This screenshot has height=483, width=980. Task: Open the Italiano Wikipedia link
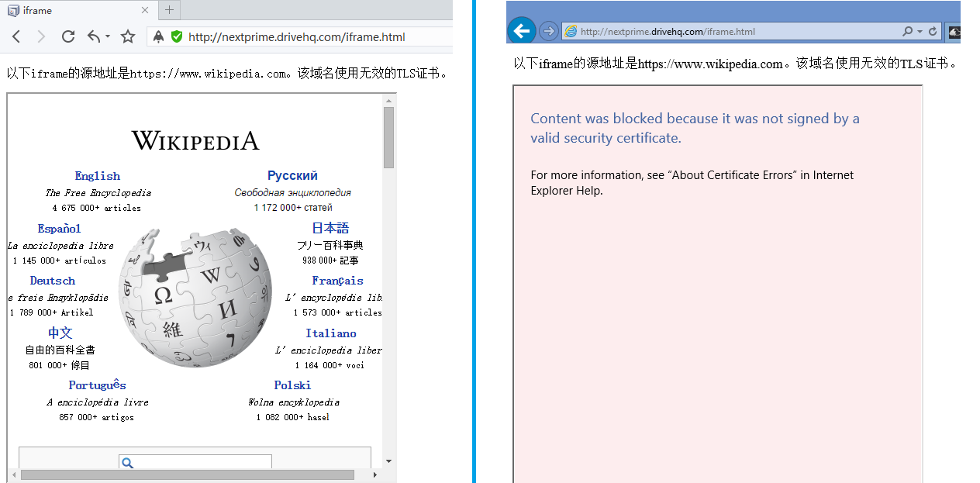coord(331,333)
